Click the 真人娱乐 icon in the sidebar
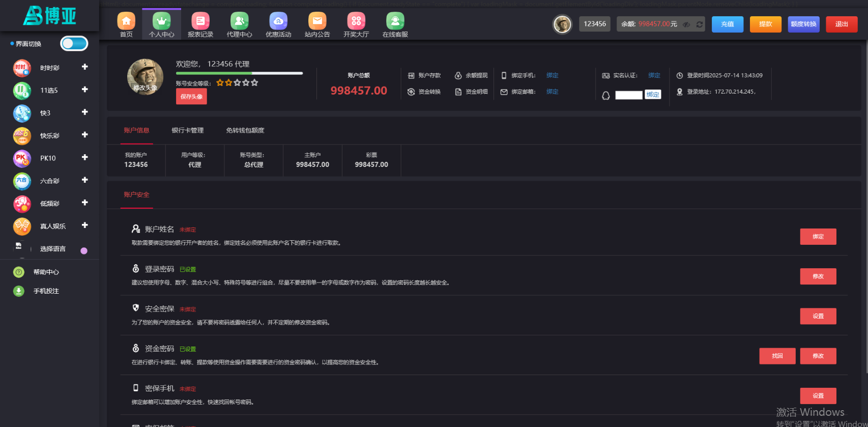This screenshot has height=427, width=868. tap(22, 226)
